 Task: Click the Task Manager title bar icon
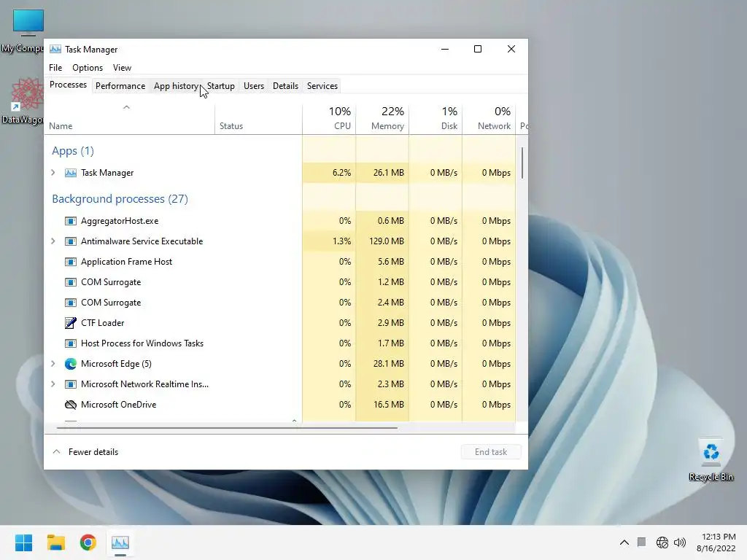[55, 49]
